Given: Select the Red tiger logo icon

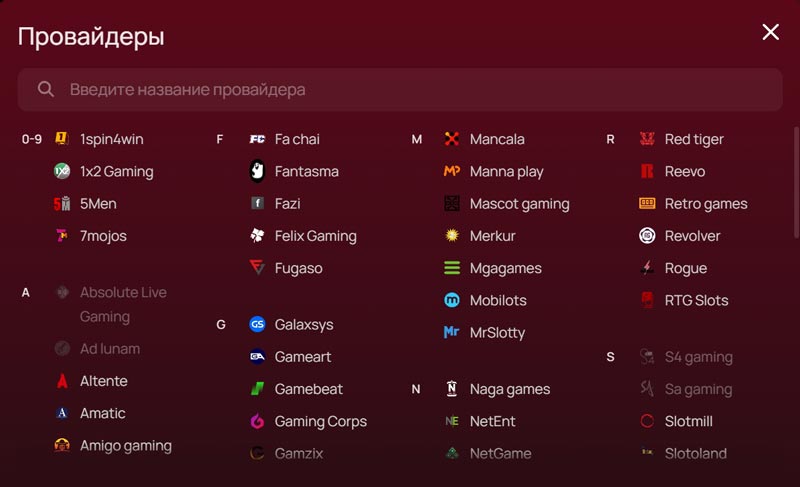Looking at the screenshot, I should (x=647, y=139).
